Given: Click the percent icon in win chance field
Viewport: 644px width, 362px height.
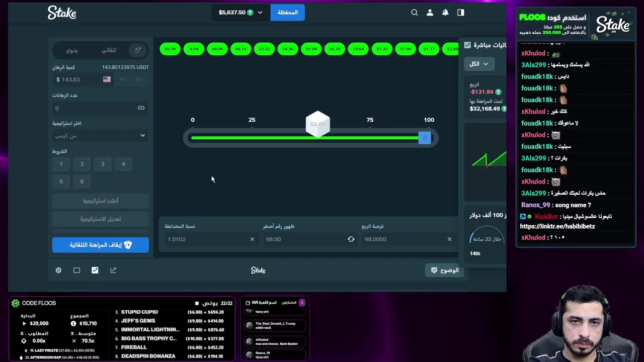Looking at the screenshot, I should point(449,239).
